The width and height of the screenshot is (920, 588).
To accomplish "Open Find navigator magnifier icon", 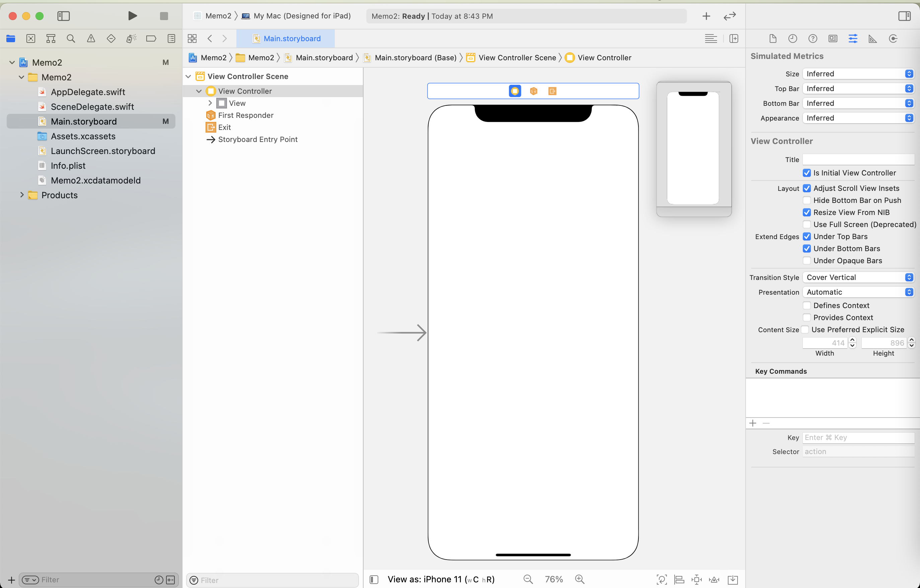I will 71,39.
